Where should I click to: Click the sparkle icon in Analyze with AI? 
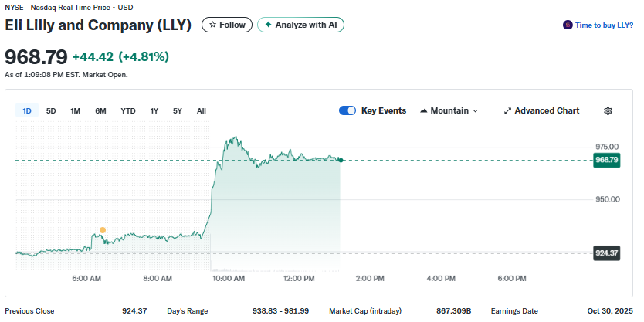coord(268,25)
